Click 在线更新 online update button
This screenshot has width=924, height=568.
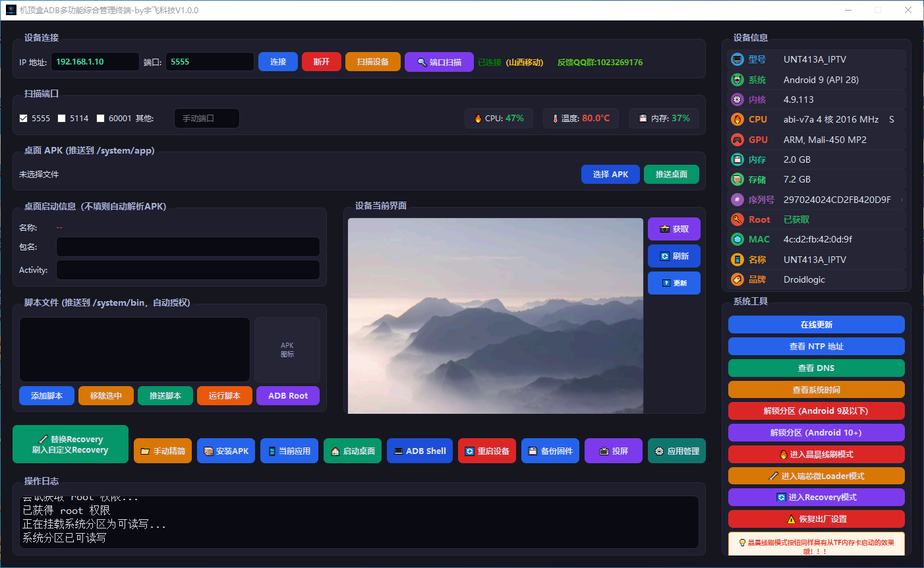click(817, 325)
